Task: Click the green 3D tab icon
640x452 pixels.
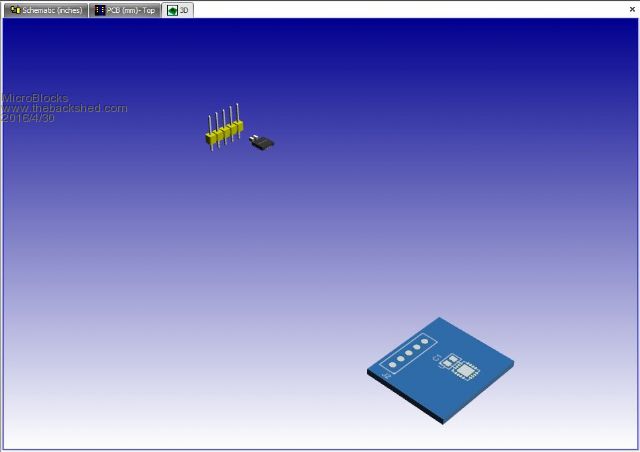Action: point(173,9)
